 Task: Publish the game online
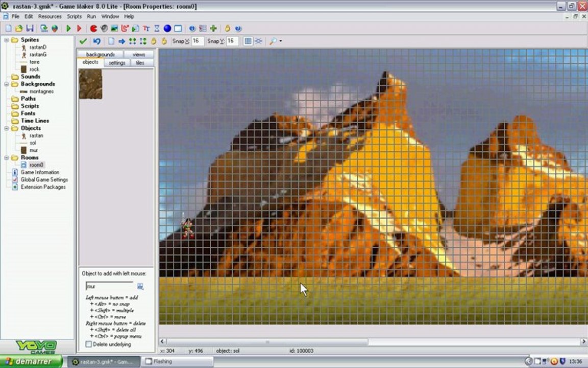(x=55, y=29)
